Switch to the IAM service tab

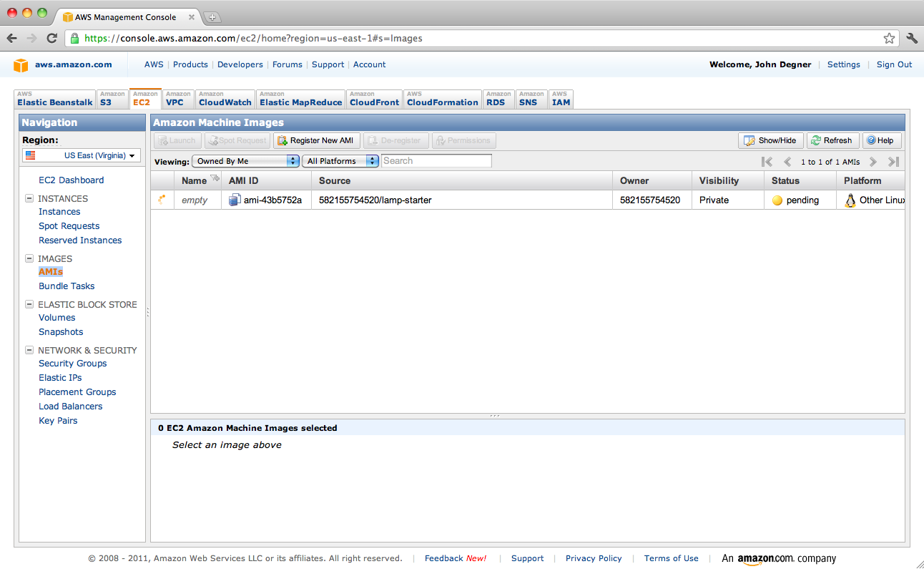pos(561,99)
